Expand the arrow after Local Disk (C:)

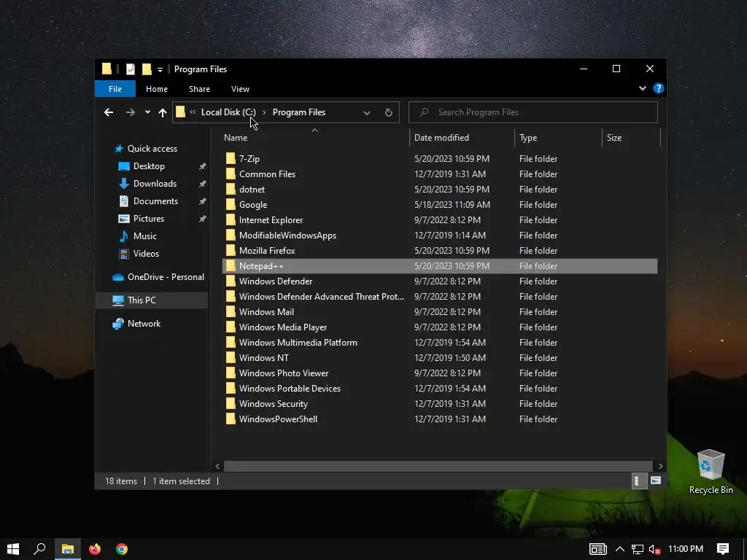point(264,112)
